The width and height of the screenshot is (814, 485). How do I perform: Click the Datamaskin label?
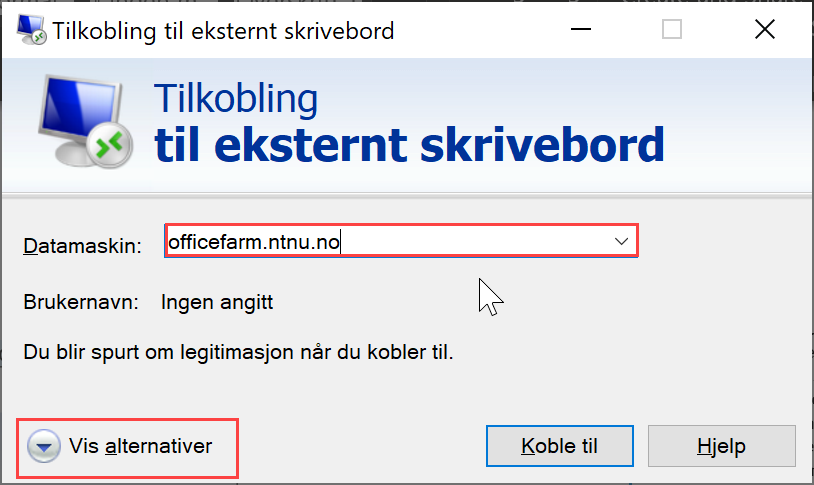tap(83, 246)
